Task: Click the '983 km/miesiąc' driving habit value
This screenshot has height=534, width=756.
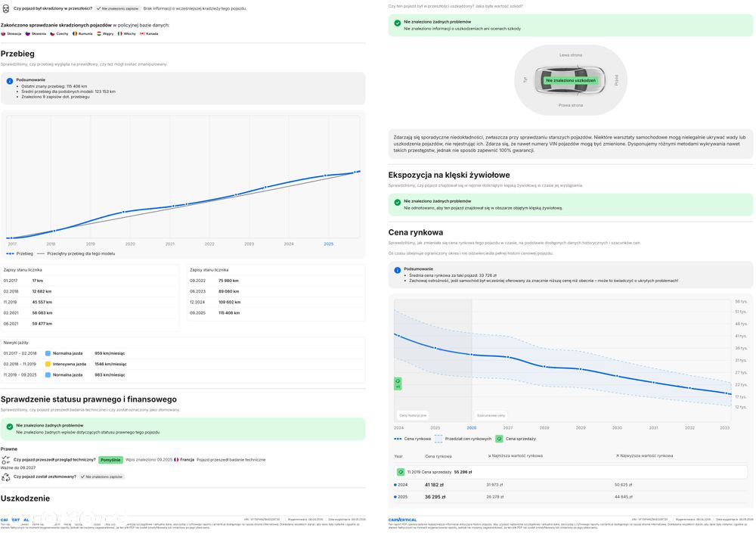Action: [110, 375]
